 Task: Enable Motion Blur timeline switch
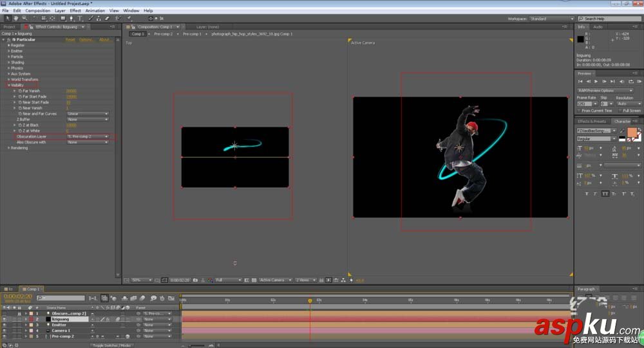coord(142,298)
